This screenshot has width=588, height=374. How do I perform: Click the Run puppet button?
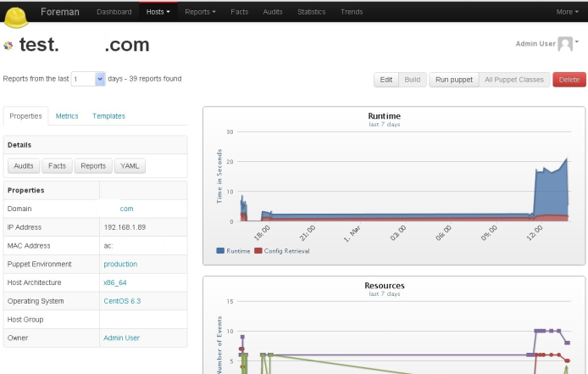point(454,80)
